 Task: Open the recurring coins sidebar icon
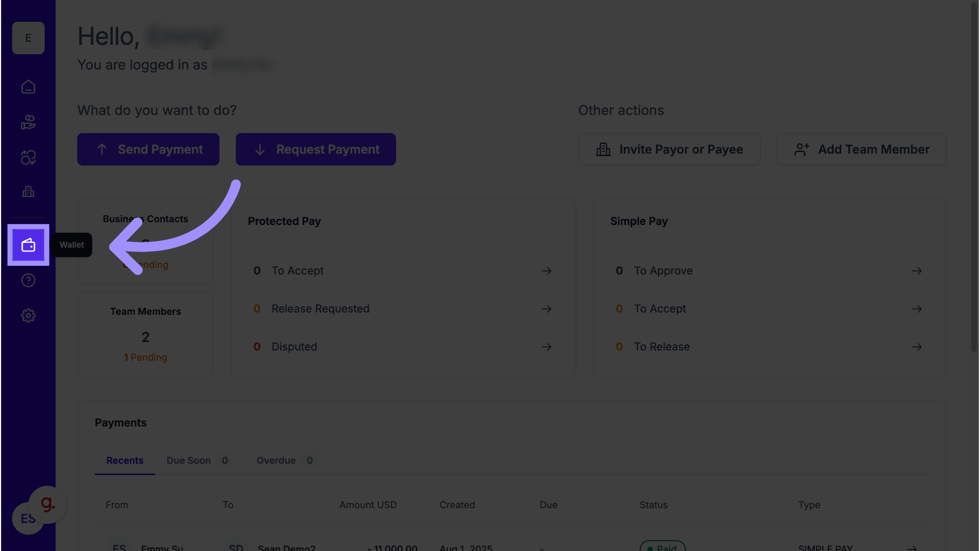pos(28,158)
